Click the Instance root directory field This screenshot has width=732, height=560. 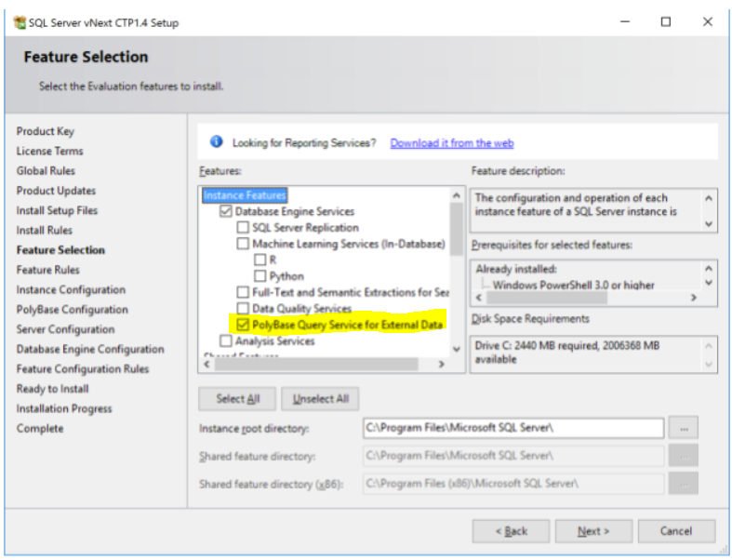point(513,428)
